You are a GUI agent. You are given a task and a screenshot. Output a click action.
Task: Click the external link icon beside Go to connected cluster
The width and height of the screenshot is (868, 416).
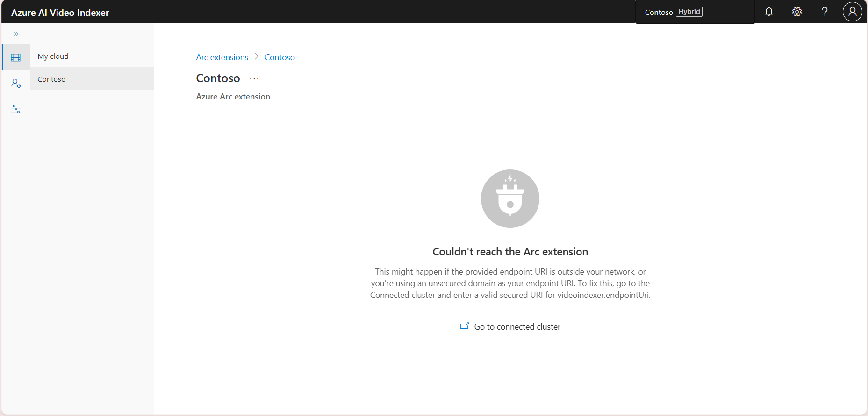coord(465,326)
